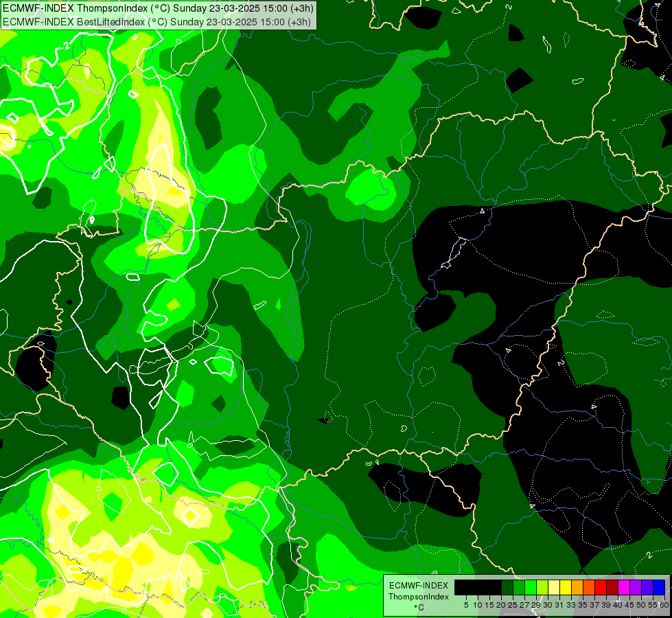Click the legend tick value '45'
The width and height of the screenshot is (672, 618).
[629, 605]
